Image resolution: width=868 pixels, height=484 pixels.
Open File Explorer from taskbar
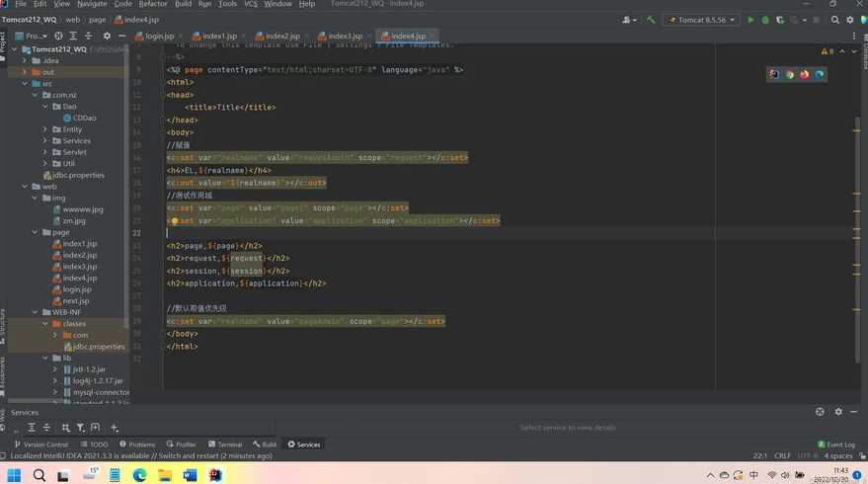click(165, 475)
